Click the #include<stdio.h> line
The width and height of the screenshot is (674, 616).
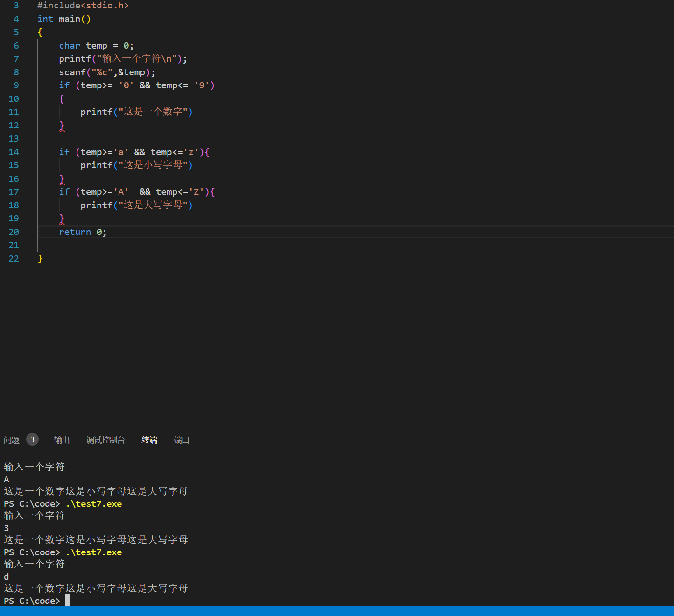(83, 6)
